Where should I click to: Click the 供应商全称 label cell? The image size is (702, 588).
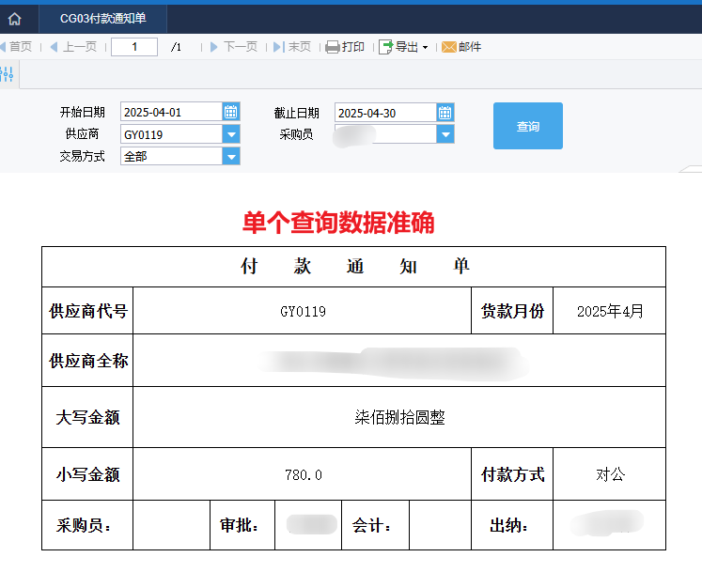click(87, 361)
